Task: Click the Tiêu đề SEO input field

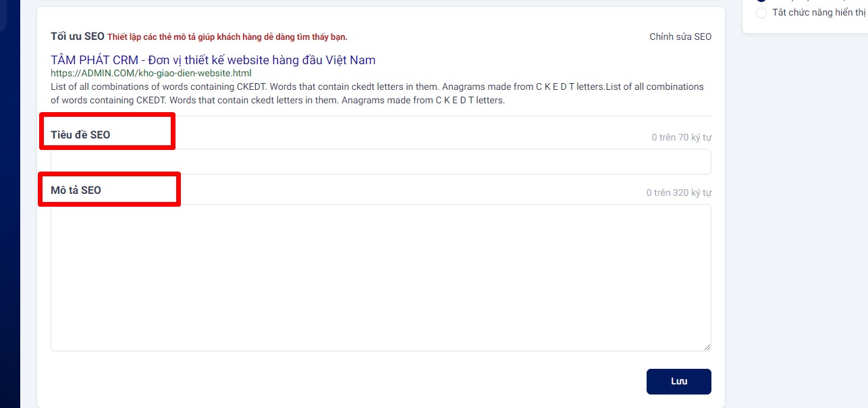Action: coord(381,161)
